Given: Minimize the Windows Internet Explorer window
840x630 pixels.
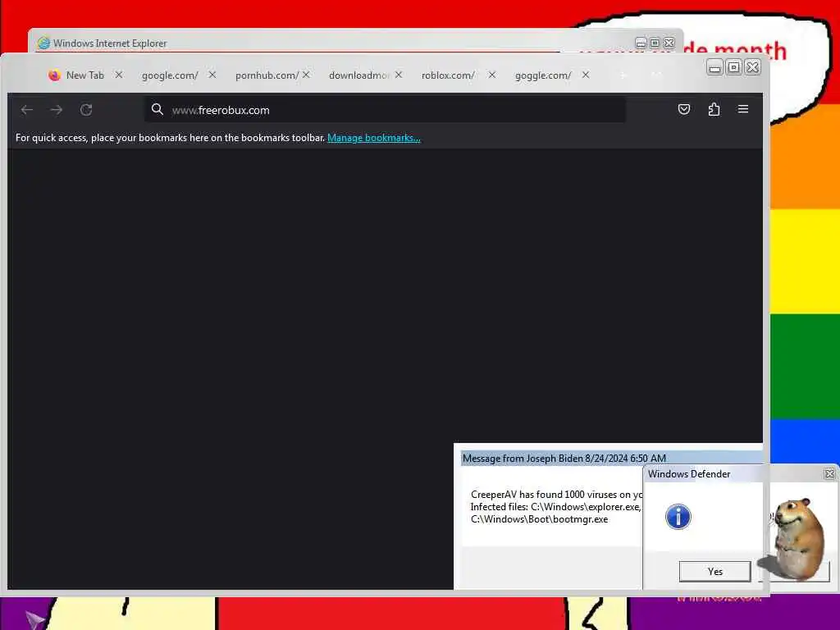Looking at the screenshot, I should pyautogui.click(x=641, y=43).
